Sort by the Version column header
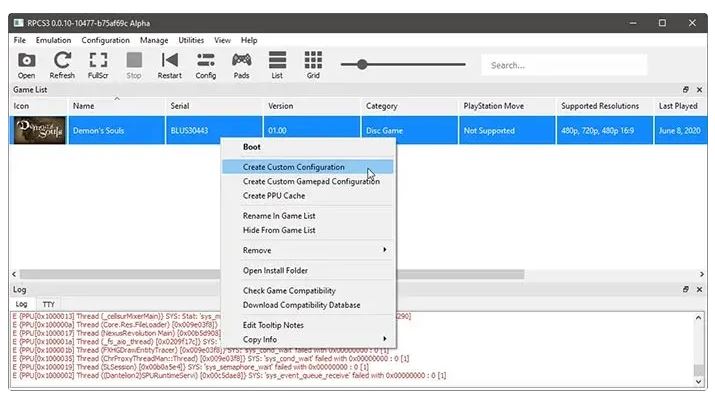Viewport: 715px width, 410px height. coord(311,106)
